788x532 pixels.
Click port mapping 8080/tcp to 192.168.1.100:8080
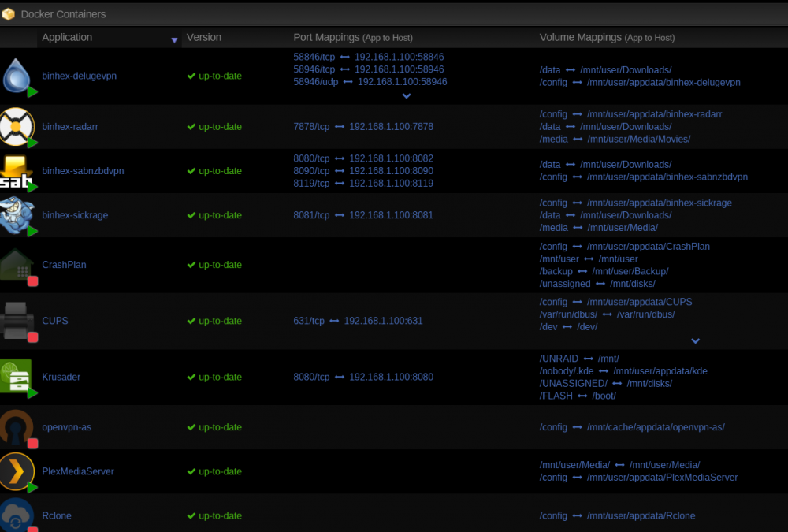pyautogui.click(x=362, y=377)
